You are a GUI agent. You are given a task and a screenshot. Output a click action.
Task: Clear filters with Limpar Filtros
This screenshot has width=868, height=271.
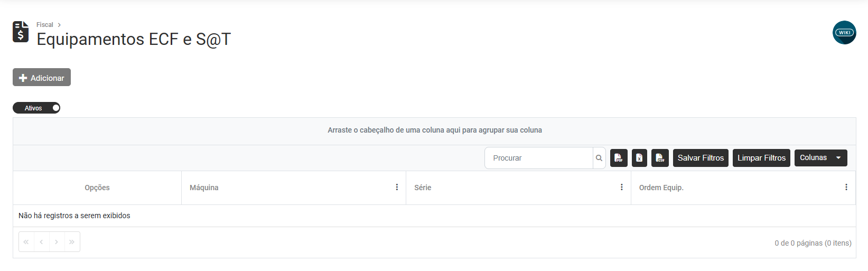click(761, 158)
